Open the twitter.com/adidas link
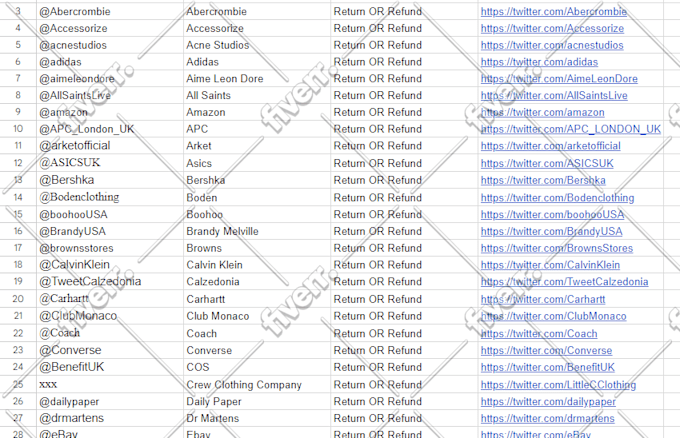 point(539,62)
